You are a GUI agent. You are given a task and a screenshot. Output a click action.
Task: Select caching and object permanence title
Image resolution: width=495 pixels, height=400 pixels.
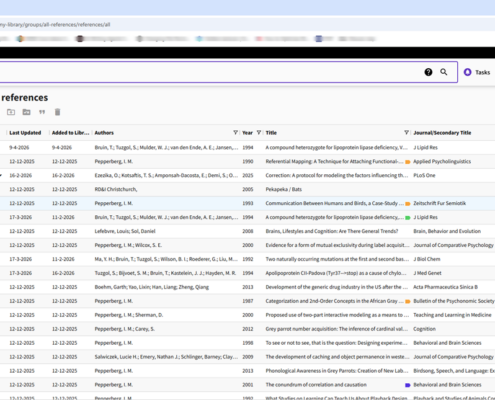coord(337,357)
